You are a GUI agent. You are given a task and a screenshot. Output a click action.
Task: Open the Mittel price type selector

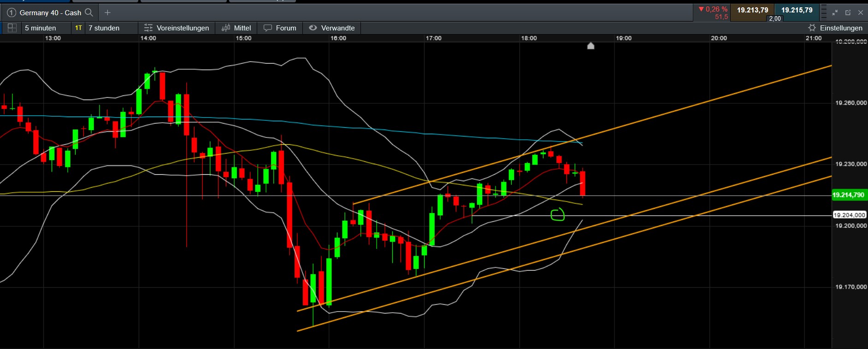pos(236,28)
